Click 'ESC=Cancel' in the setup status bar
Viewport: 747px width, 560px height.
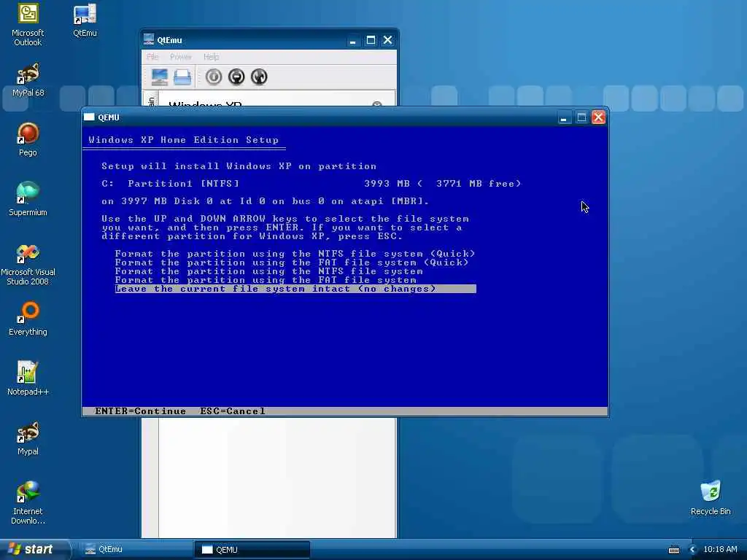pyautogui.click(x=233, y=411)
